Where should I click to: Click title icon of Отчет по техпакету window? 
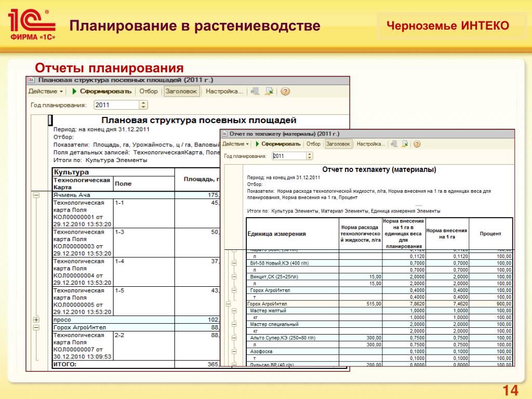point(224,134)
